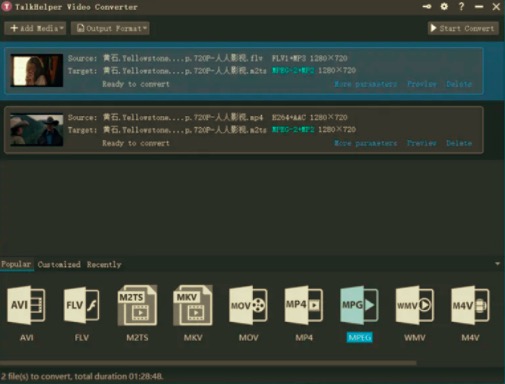The width and height of the screenshot is (505, 384).
Task: Click the AVI label under its icon
Action: coord(26,338)
